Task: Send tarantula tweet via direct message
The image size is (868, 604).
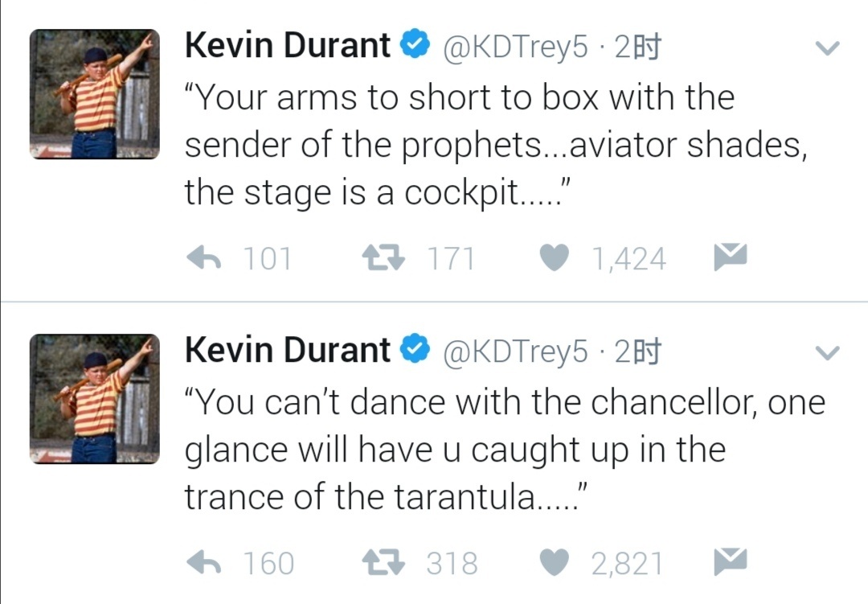Action: (x=730, y=561)
